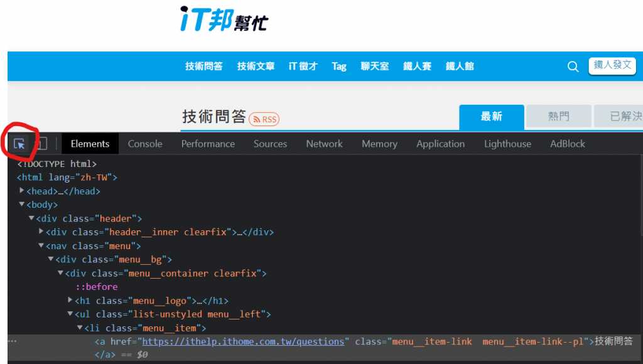Select the ::before pseudo-element row
This screenshot has width=643, height=364.
click(97, 287)
